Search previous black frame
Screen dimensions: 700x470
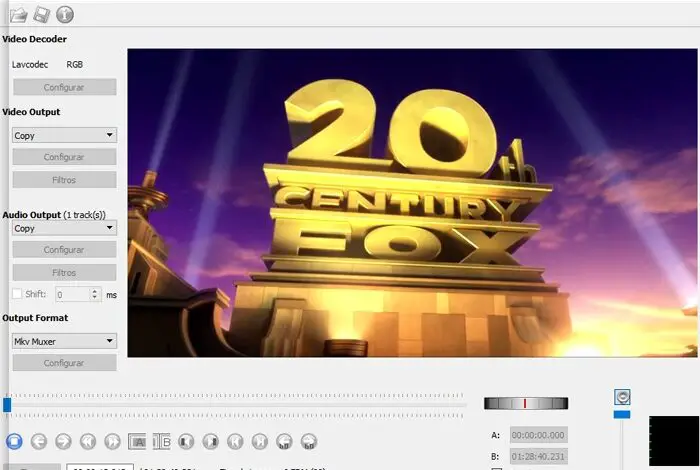click(x=186, y=441)
